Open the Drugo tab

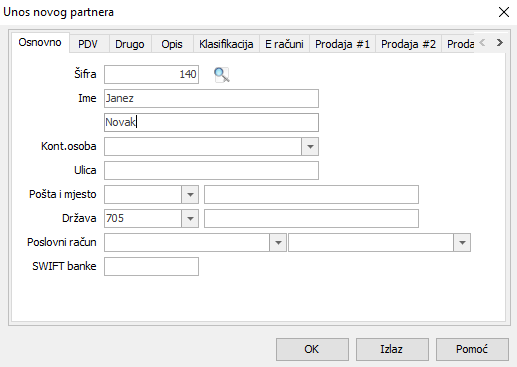[130, 44]
